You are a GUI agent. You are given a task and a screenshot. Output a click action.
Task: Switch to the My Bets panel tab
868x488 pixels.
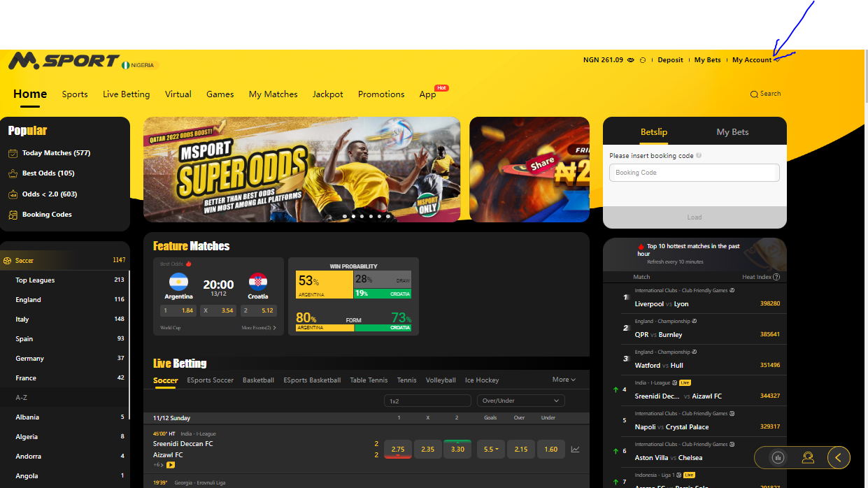click(x=732, y=132)
